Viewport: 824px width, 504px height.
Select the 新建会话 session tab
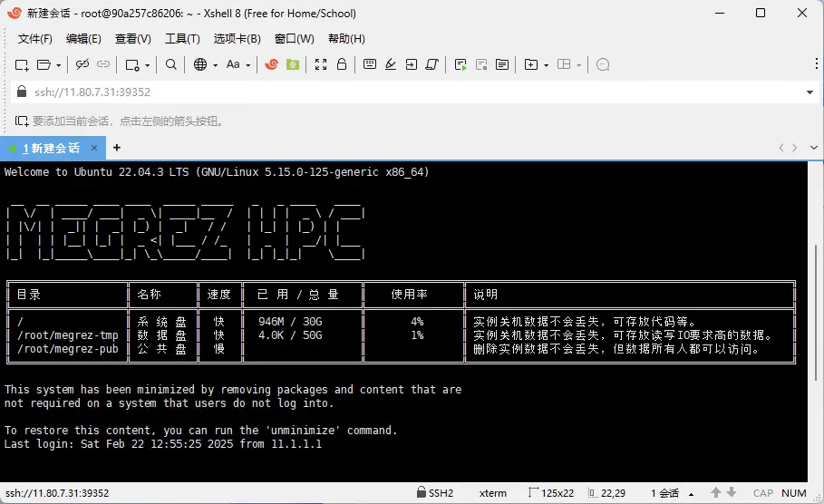[53, 148]
